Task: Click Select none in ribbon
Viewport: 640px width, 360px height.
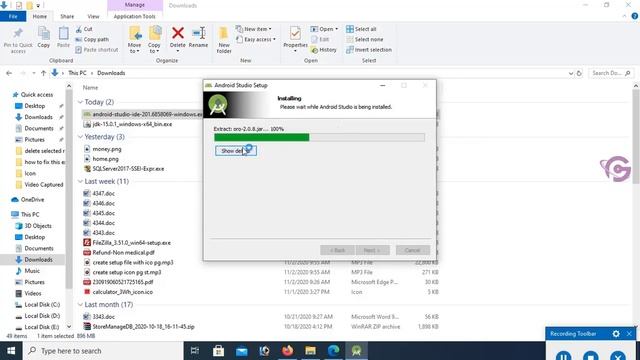Action: (364, 39)
